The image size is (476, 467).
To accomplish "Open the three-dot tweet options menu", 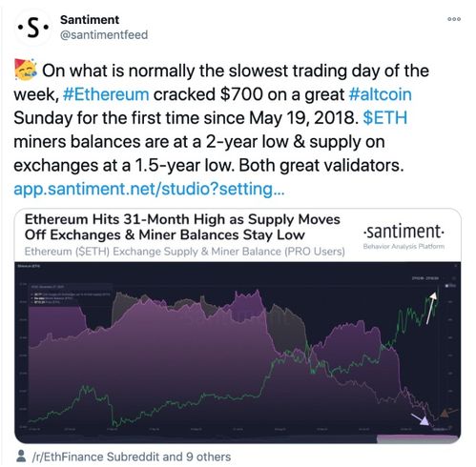I will click(454, 19).
